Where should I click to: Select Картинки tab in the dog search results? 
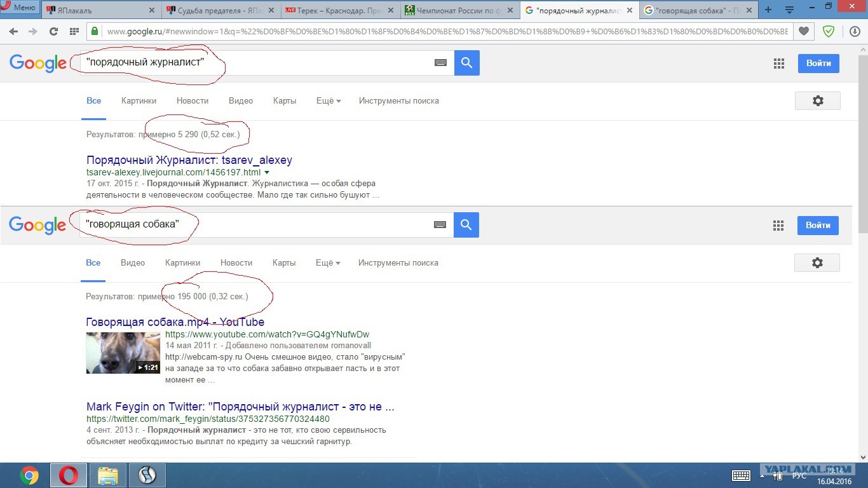click(x=182, y=262)
